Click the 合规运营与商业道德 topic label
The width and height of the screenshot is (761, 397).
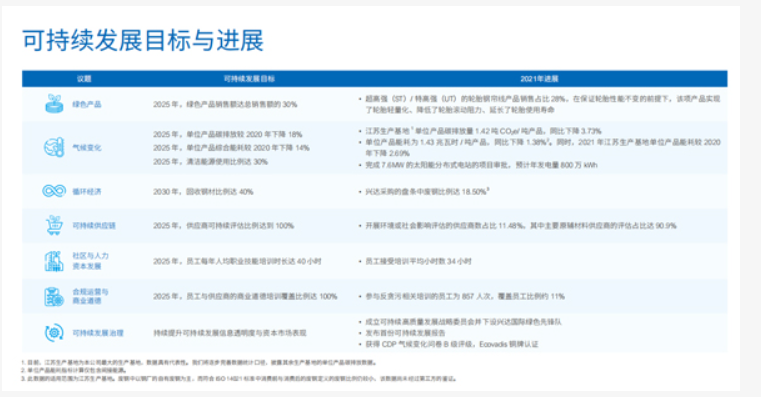coord(90,297)
